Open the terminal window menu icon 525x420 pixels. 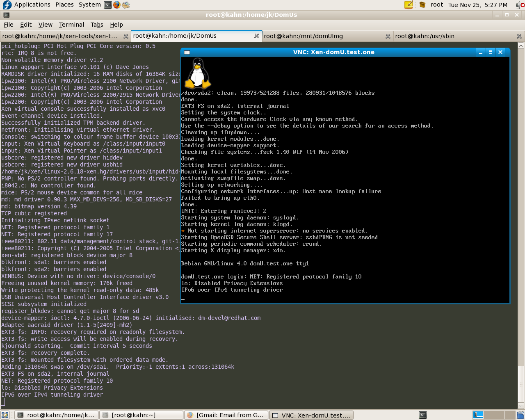point(6,15)
